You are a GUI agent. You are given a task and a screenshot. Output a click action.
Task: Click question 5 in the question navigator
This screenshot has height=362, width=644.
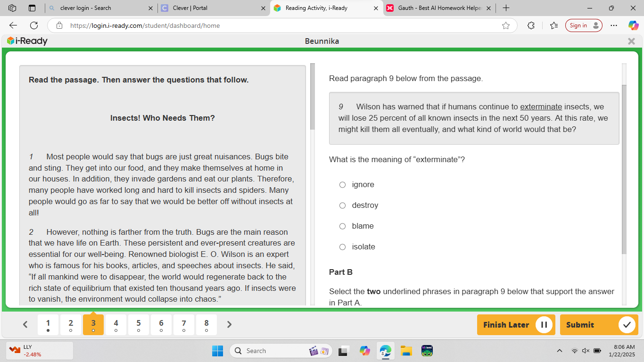(x=139, y=324)
